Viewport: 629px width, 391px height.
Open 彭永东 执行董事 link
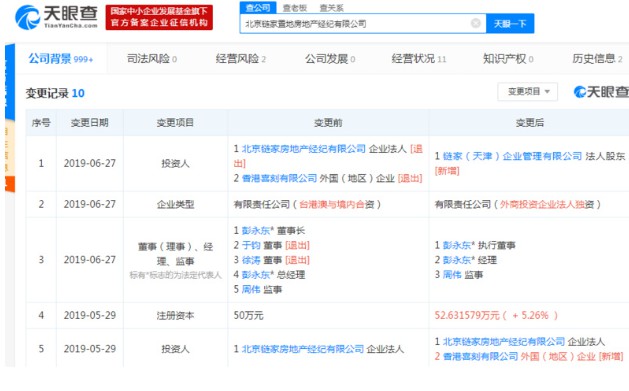(x=457, y=245)
